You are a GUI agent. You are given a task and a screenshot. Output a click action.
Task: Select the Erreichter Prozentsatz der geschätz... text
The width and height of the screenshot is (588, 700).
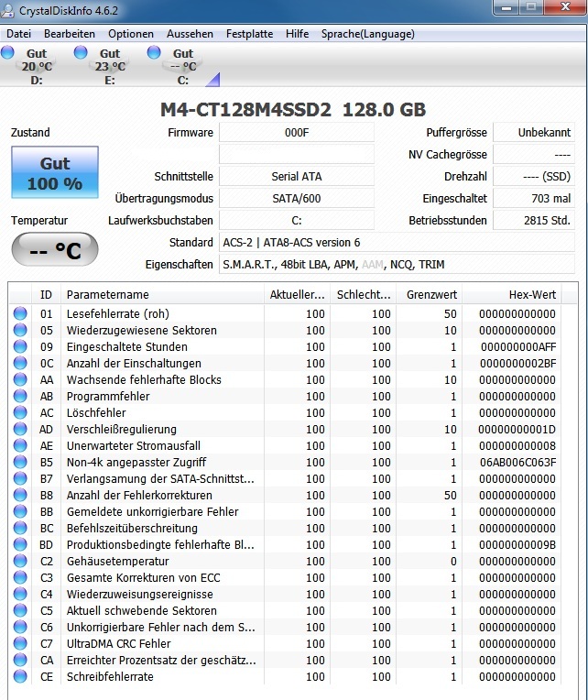[x=161, y=661]
